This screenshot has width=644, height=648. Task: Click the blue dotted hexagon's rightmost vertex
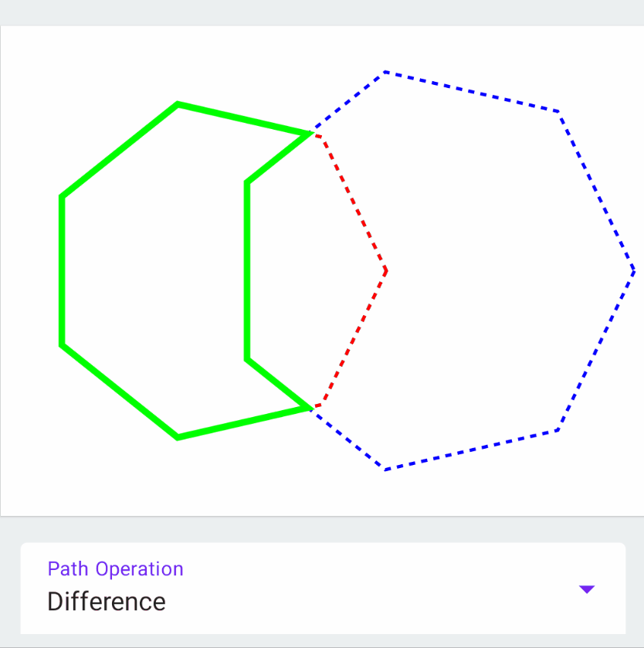coord(634,270)
